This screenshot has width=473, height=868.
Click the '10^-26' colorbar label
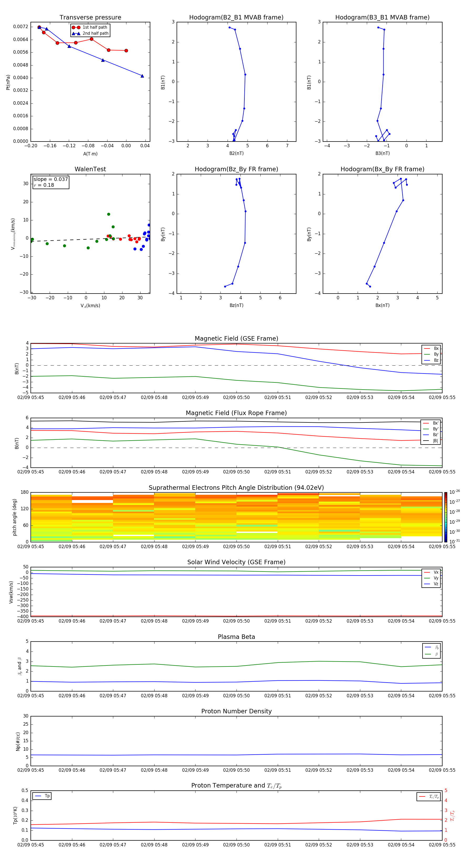click(455, 492)
